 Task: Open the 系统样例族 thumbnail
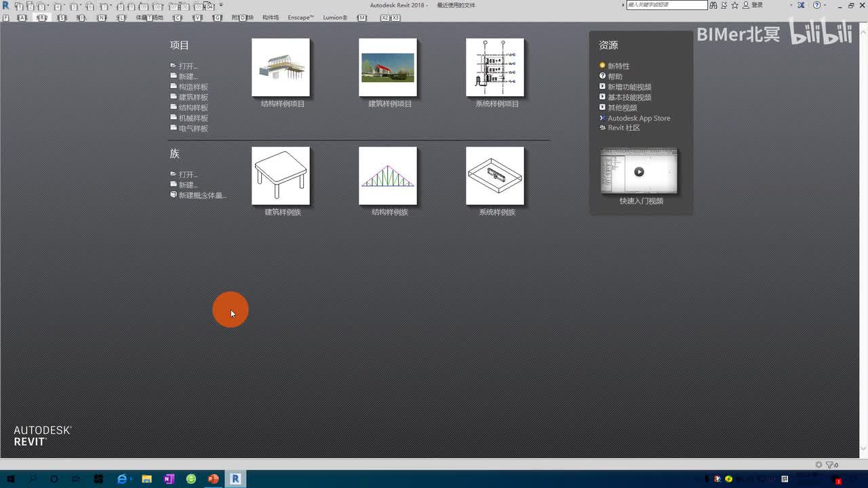[x=495, y=176]
